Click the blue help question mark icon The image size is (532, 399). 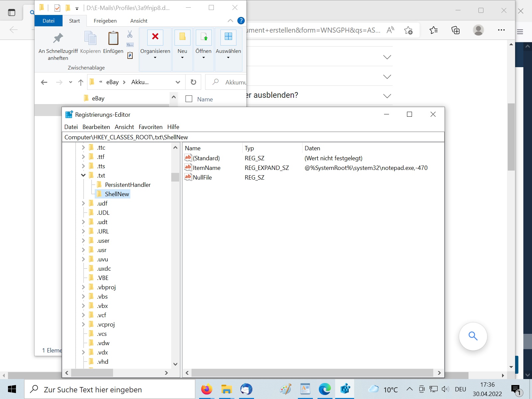241,21
